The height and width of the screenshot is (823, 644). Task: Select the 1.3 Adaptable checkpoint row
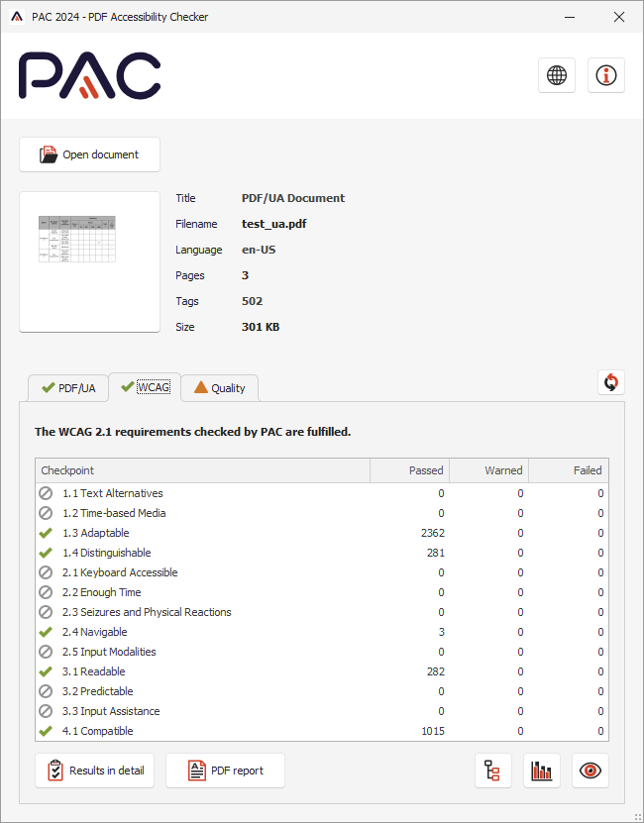(198, 533)
